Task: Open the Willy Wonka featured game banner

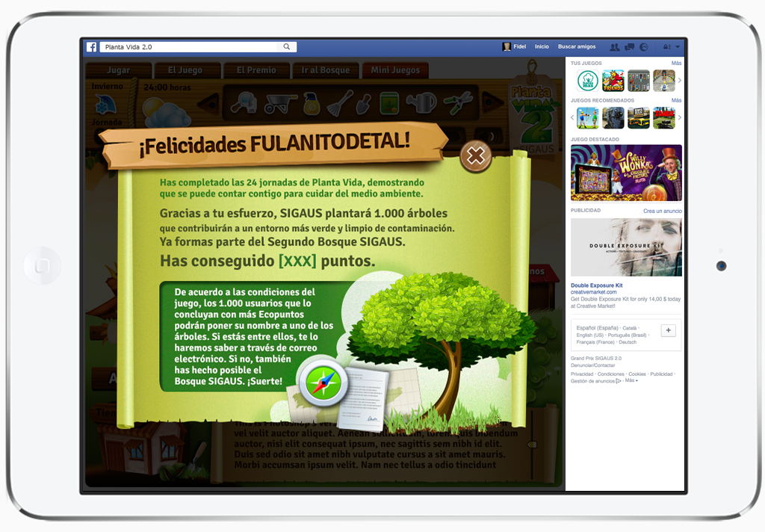Action: (626, 173)
